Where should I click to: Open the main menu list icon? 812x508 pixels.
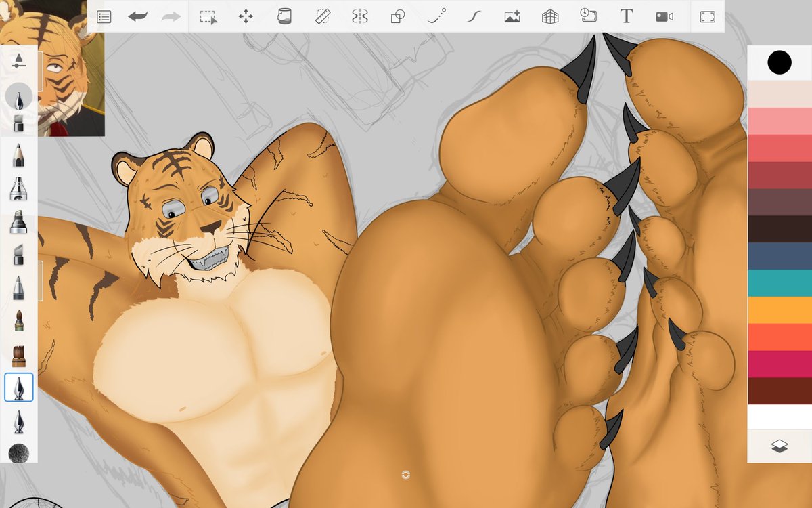[x=104, y=17]
